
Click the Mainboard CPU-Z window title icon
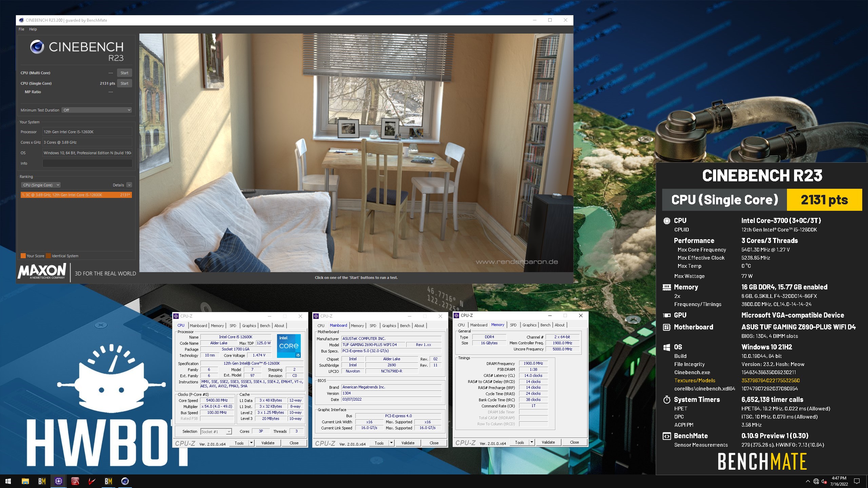[x=316, y=316]
